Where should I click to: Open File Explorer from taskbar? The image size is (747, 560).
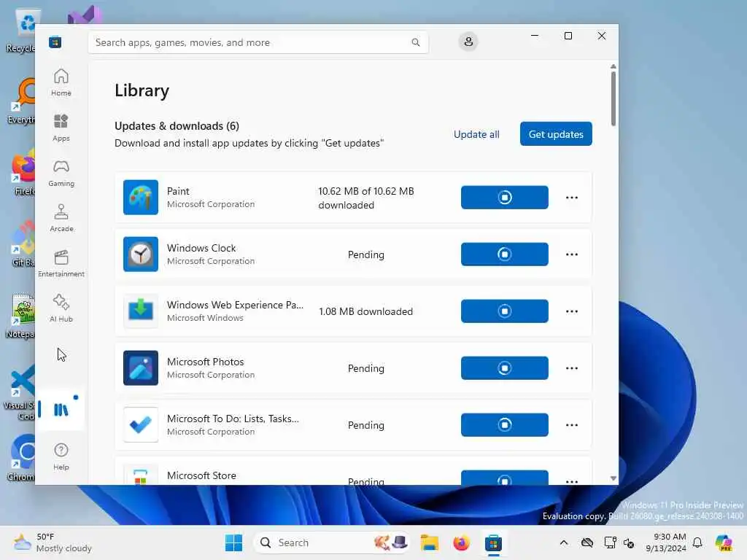[x=429, y=542]
